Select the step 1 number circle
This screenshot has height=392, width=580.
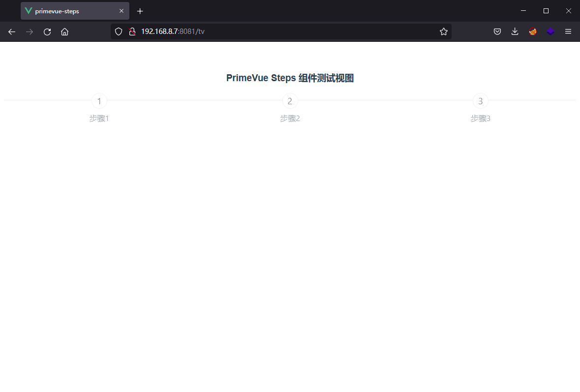click(99, 101)
